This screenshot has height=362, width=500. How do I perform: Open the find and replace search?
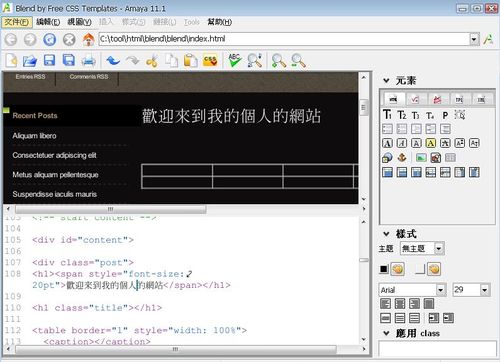coord(254,60)
